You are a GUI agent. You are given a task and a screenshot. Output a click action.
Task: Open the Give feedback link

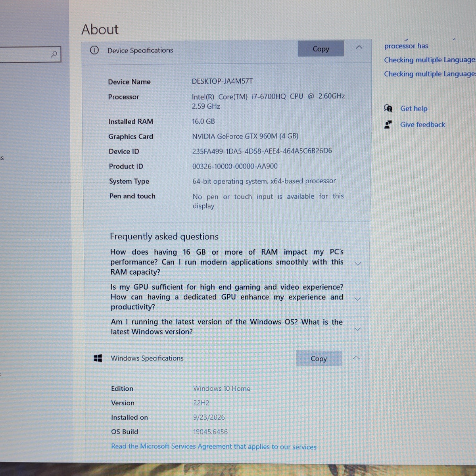click(x=422, y=125)
